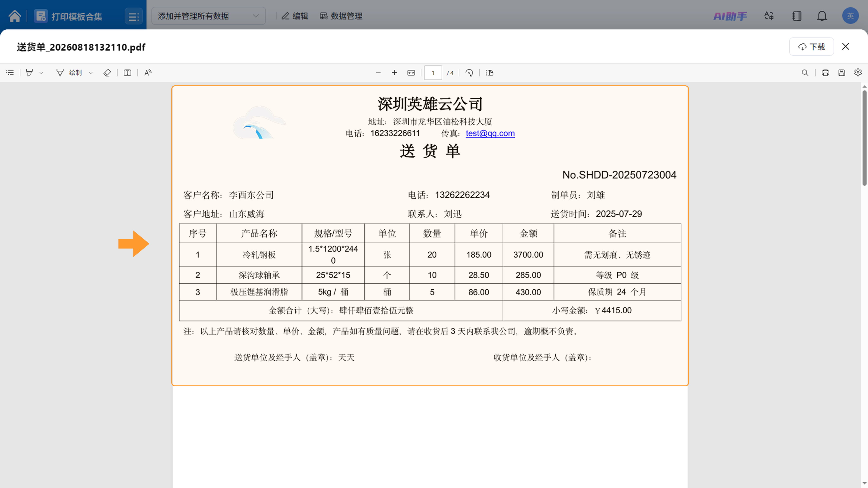This screenshot has height=488, width=868.
Task: Click the 编辑 menu item
Action: (x=295, y=16)
